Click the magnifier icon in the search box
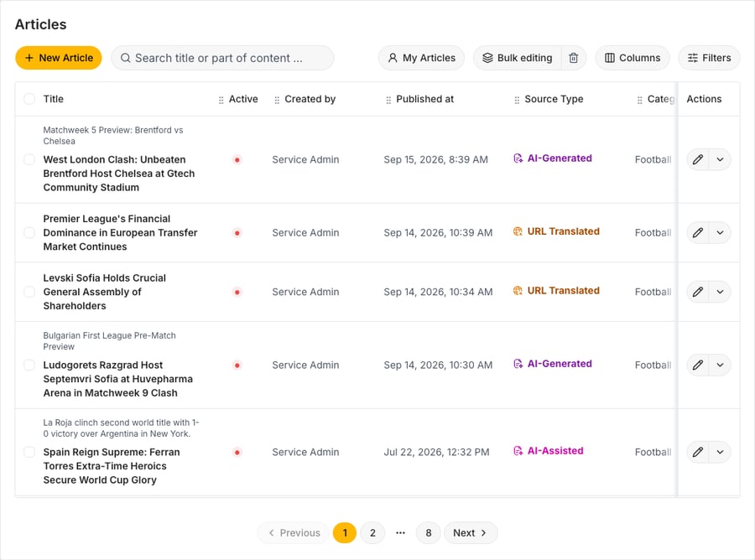This screenshot has height=560, width=755. click(126, 58)
